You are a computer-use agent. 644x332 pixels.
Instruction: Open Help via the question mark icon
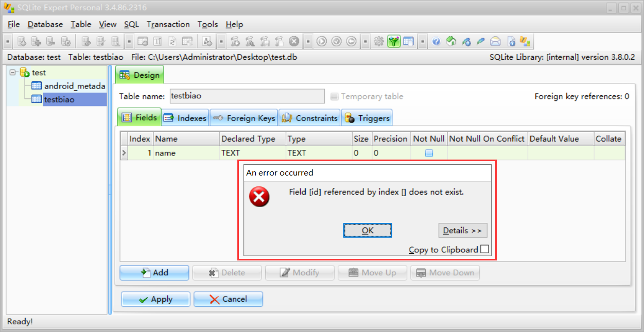coord(436,41)
